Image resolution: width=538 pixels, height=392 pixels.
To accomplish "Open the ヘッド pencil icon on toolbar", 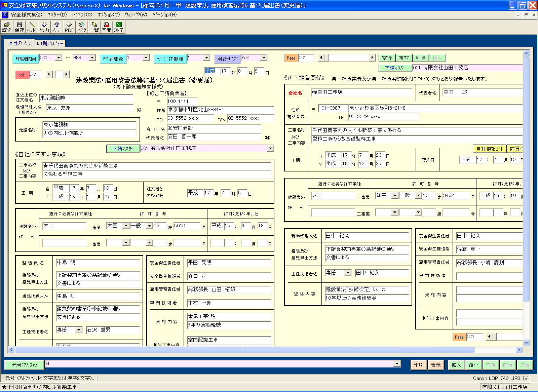I will click(x=32, y=26).
